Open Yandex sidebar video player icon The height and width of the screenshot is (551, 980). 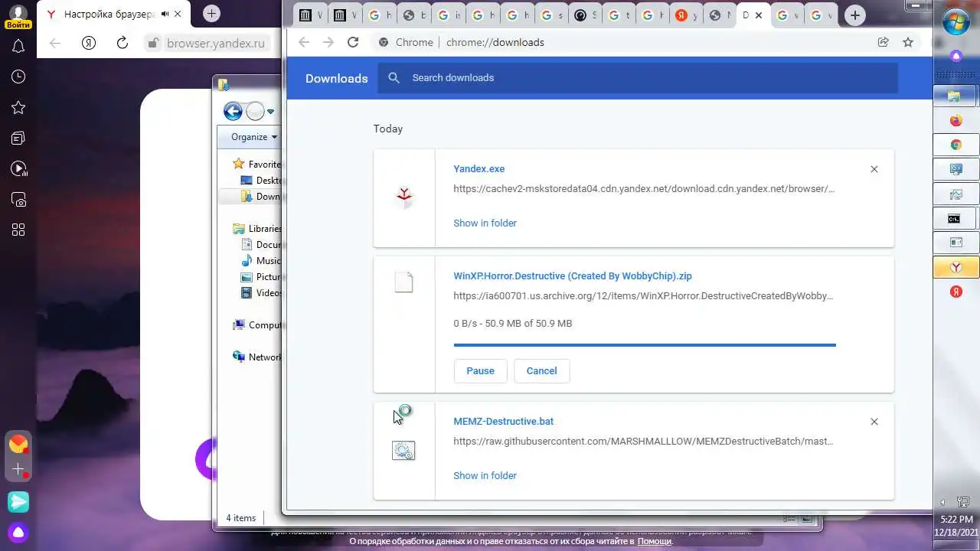pyautogui.click(x=18, y=169)
